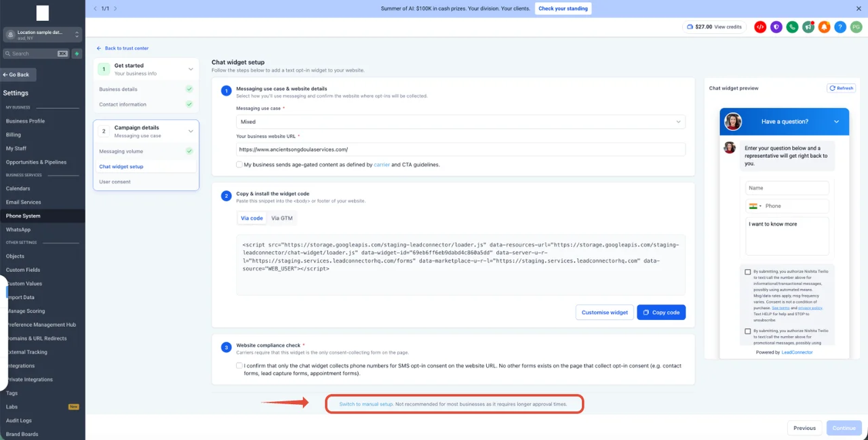Viewport: 868px width, 440px height.
Task: Click the business website URL field
Action: (460, 149)
